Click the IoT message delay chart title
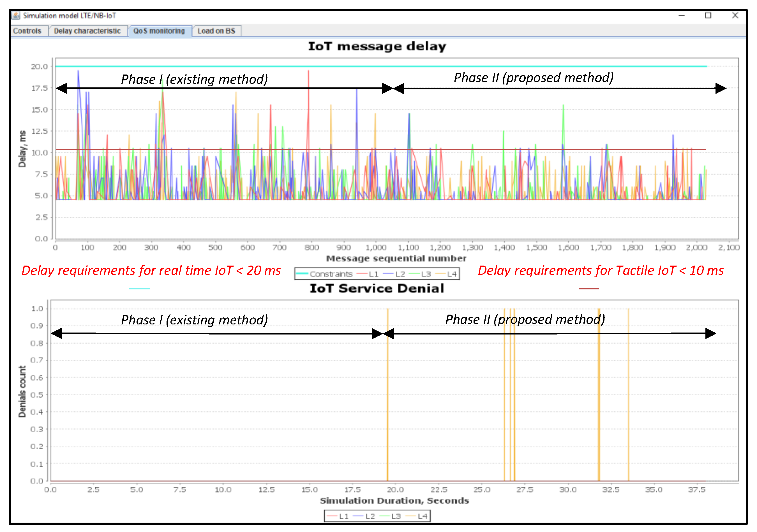This screenshot has height=532, width=757. tap(377, 47)
